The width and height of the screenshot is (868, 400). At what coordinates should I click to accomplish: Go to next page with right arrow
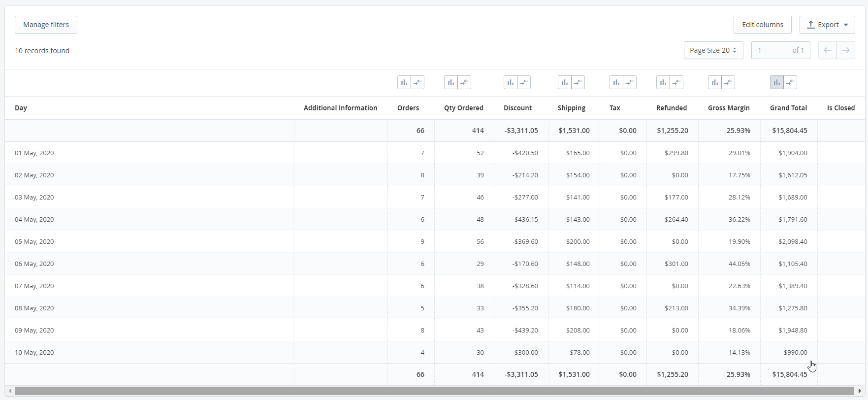tap(846, 50)
